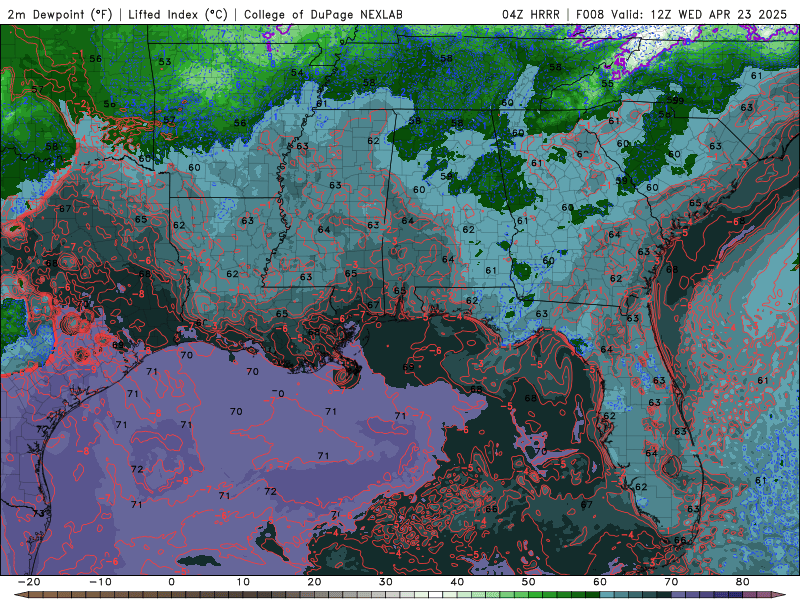Screen dimensions: 800x600
Task: Click the "2m Dewpoint (°F)" title text
Action: point(60,14)
